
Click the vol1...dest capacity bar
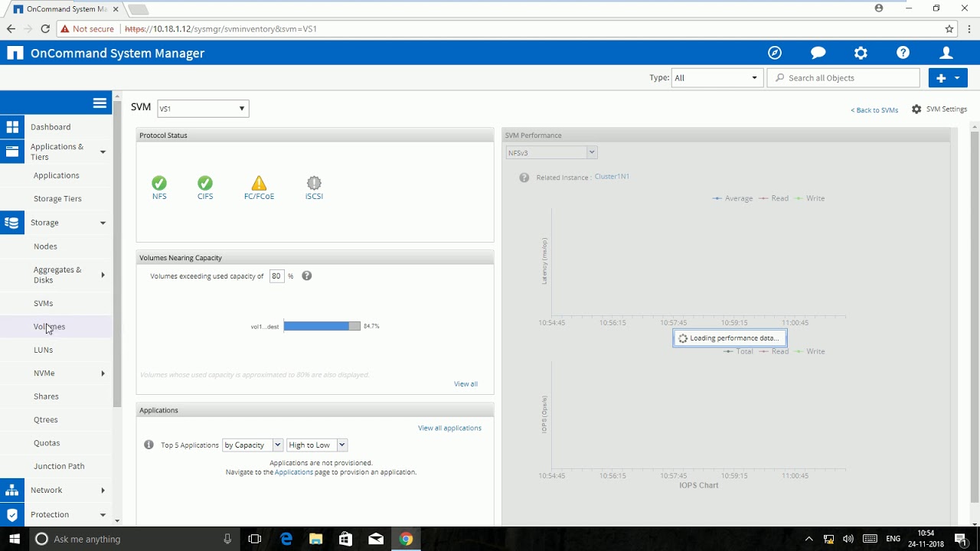[x=322, y=326]
